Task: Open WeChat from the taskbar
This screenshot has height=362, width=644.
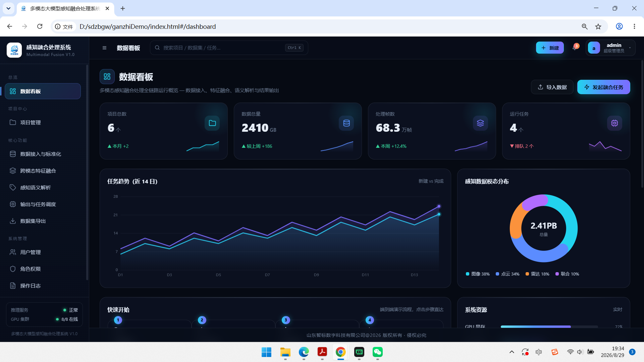Action: pos(378,352)
